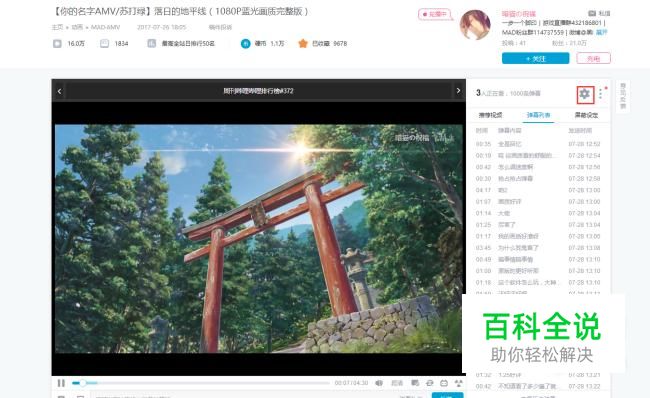Screen dimensions: 650x398
Task: Select danmaku row at 00:49
Action: pyautogui.click(x=538, y=259)
